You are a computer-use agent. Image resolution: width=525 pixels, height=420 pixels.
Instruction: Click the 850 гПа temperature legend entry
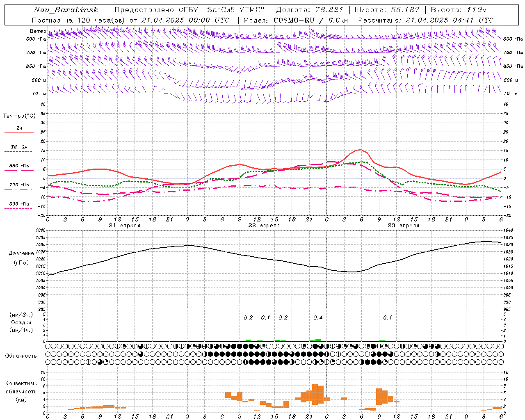[19, 166]
